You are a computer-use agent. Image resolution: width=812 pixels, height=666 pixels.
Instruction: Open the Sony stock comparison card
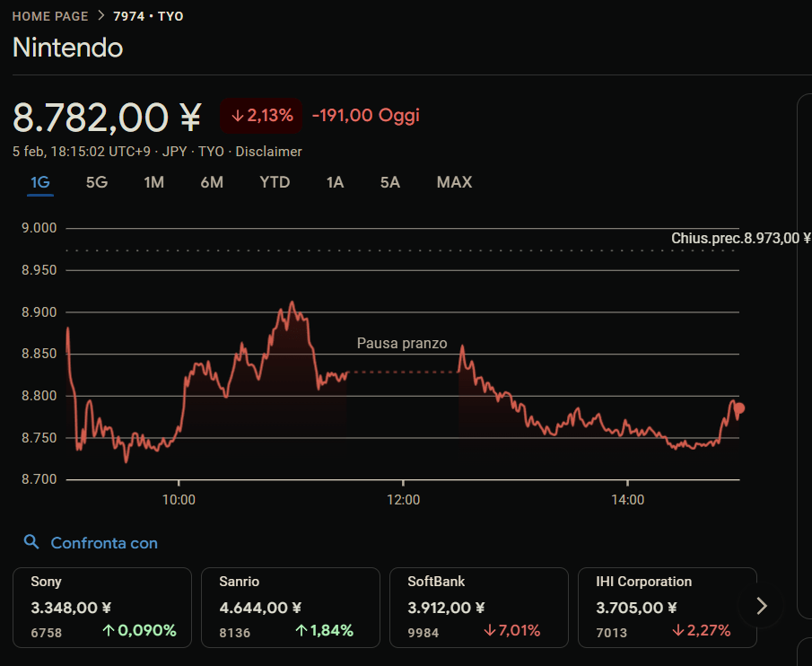[x=102, y=607]
